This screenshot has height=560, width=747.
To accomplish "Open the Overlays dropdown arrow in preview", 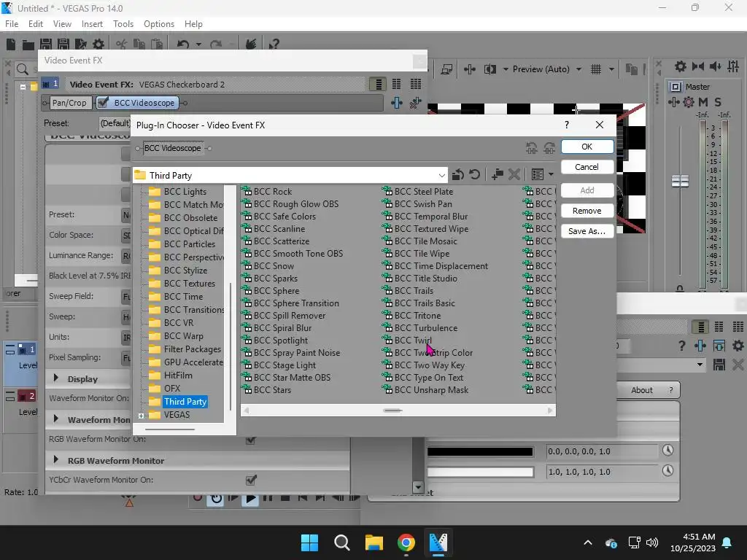I will point(611,69).
